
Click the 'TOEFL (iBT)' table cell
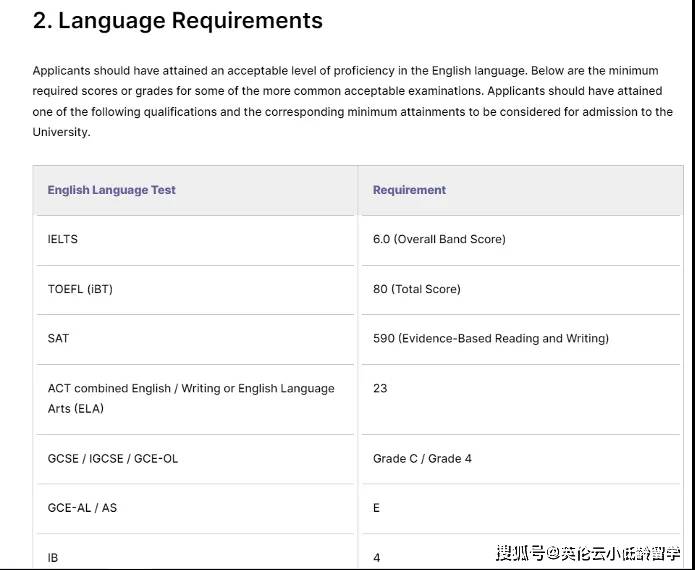pyautogui.click(x=195, y=290)
